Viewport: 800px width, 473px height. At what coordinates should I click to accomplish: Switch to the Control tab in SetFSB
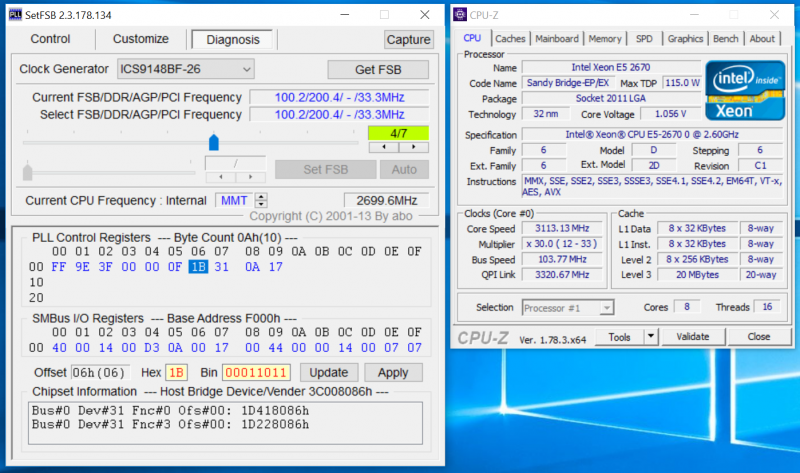pyautogui.click(x=50, y=39)
